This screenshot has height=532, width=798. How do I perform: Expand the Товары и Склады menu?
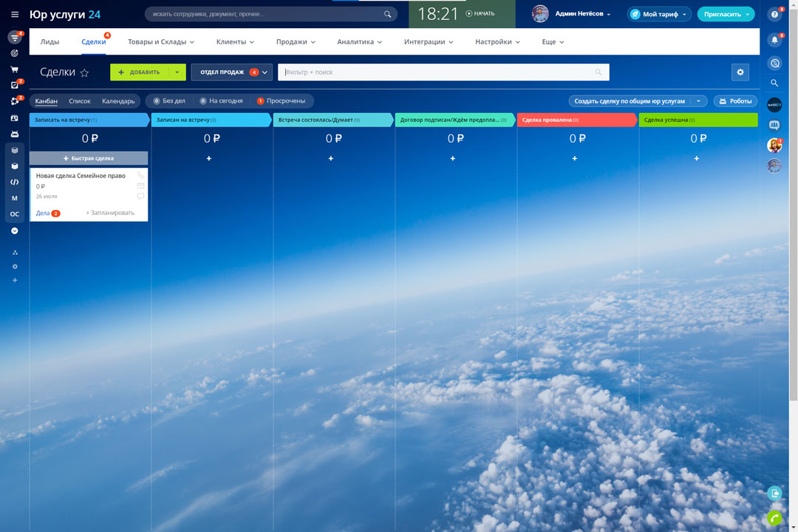pyautogui.click(x=161, y=41)
